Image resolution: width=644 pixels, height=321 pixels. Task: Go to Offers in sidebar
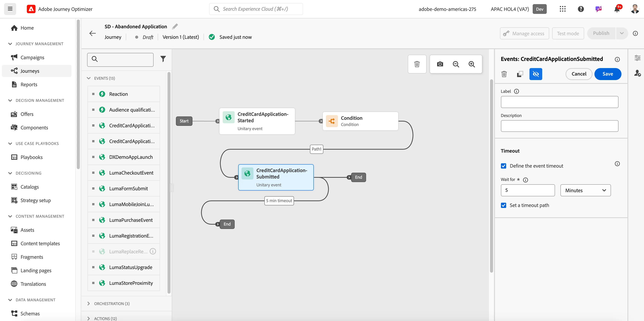click(x=27, y=114)
